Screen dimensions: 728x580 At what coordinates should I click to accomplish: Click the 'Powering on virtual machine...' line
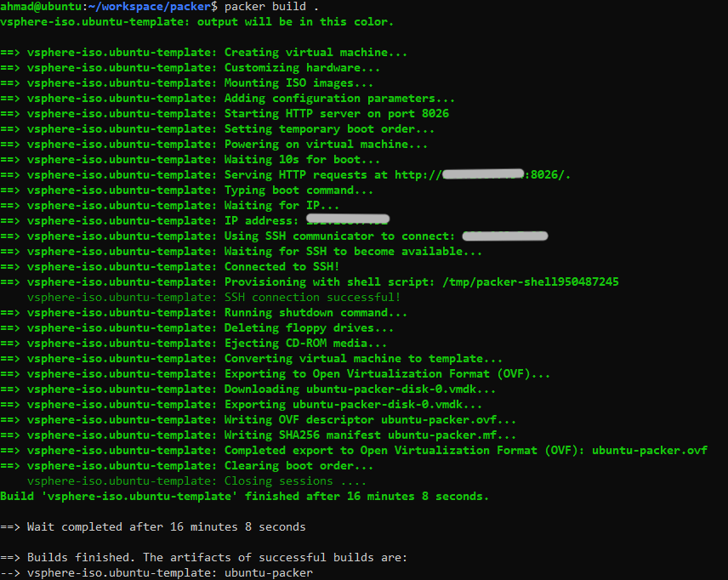[214, 145]
